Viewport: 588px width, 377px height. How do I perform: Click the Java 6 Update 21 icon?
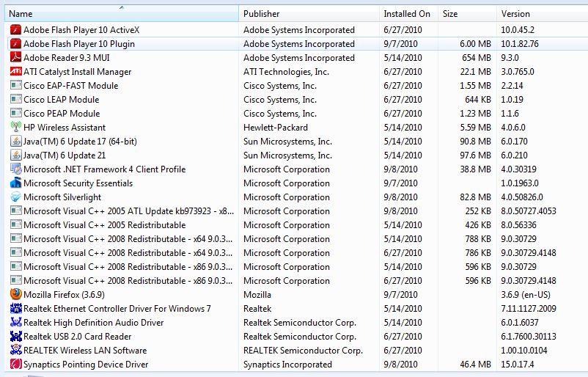tap(15, 155)
